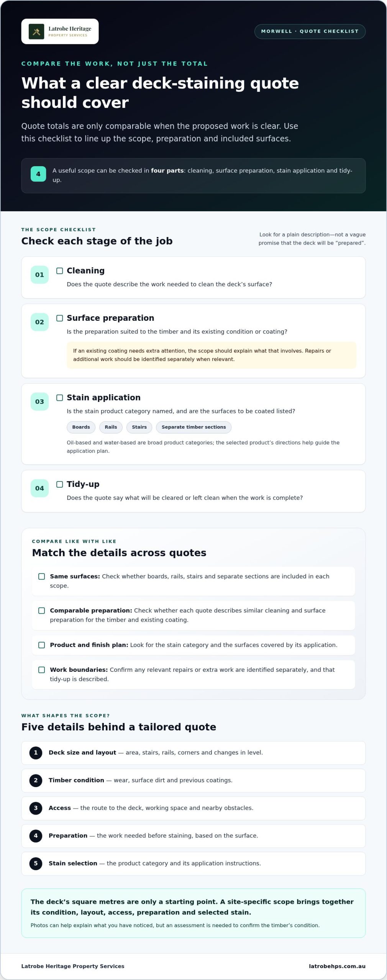The width and height of the screenshot is (387, 980).
Task: Click the 01 step badge beside Cleaning
Action: 39,274
